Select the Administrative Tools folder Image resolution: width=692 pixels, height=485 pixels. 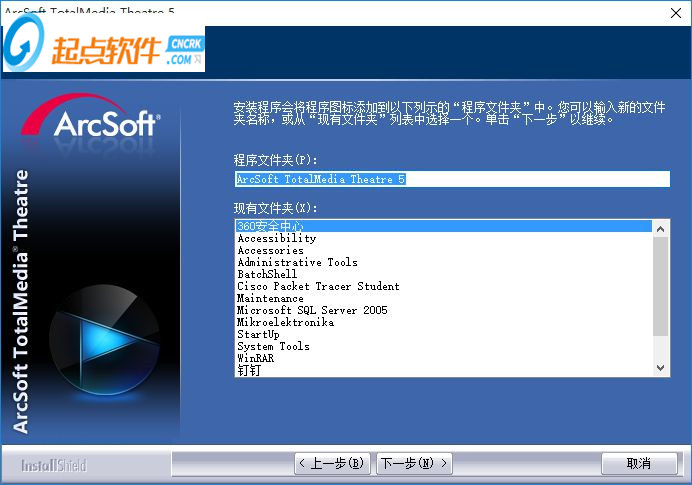tap(443, 262)
